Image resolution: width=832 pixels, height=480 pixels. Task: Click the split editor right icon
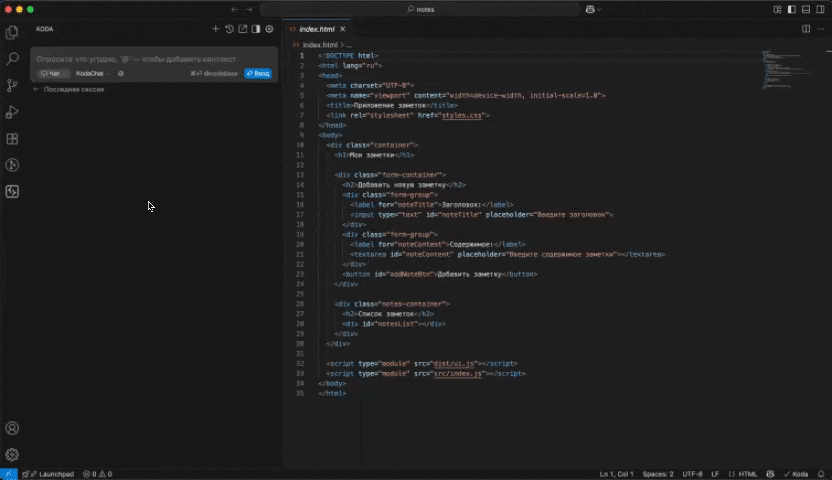pos(806,29)
